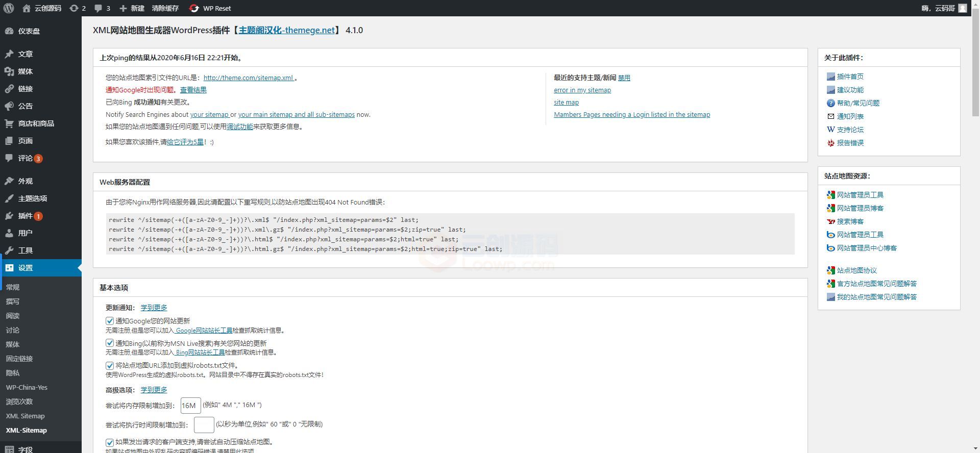Click the WordPress logo icon in admin bar
Image resolution: width=980 pixels, height=453 pixels.
pos(8,8)
